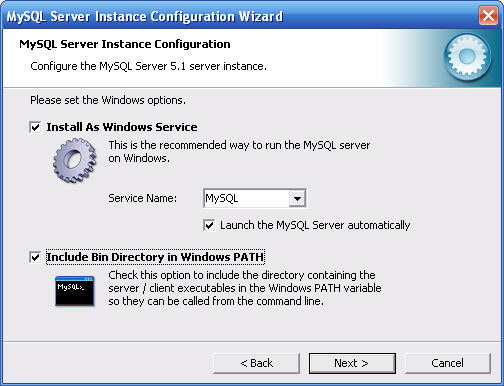Toggle Include Bin Directory in Windows PATH
The width and height of the screenshot is (504, 386).
[35, 257]
